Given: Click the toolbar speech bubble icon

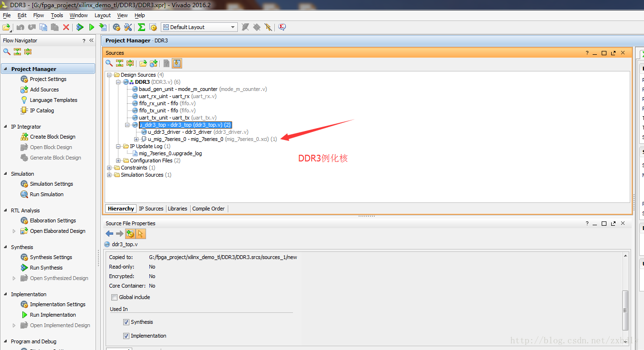Looking at the screenshot, I should click(282, 27).
